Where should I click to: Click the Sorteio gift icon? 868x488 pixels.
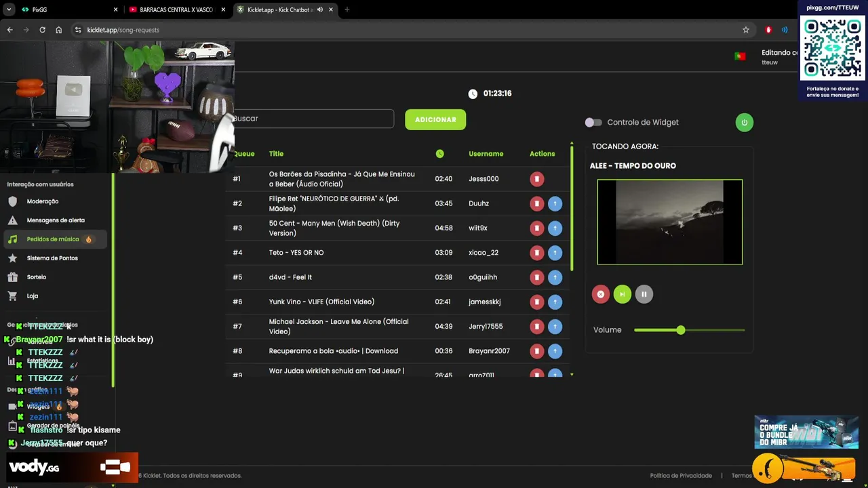coord(12,277)
